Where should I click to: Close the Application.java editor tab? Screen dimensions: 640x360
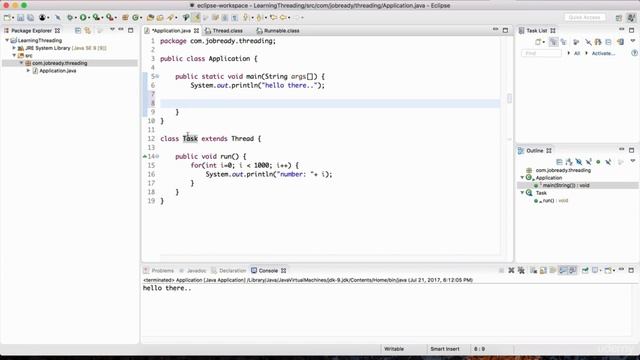coord(196,31)
